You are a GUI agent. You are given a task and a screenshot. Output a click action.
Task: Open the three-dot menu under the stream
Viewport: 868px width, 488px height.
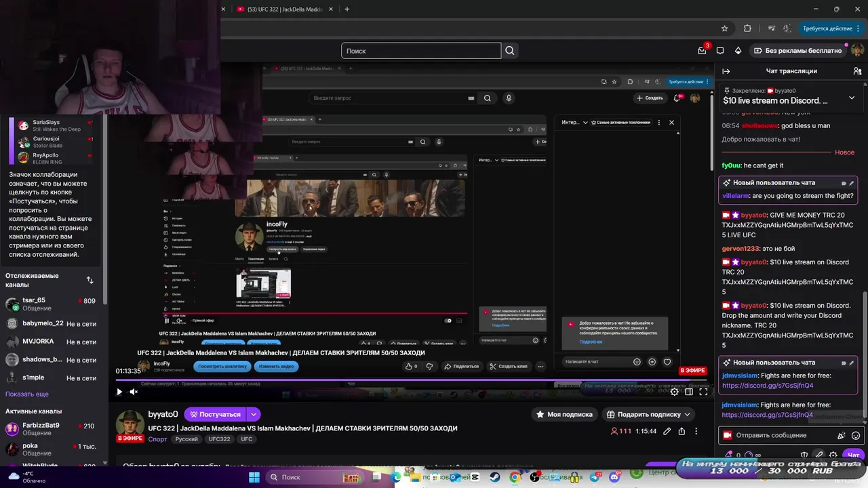(696, 431)
